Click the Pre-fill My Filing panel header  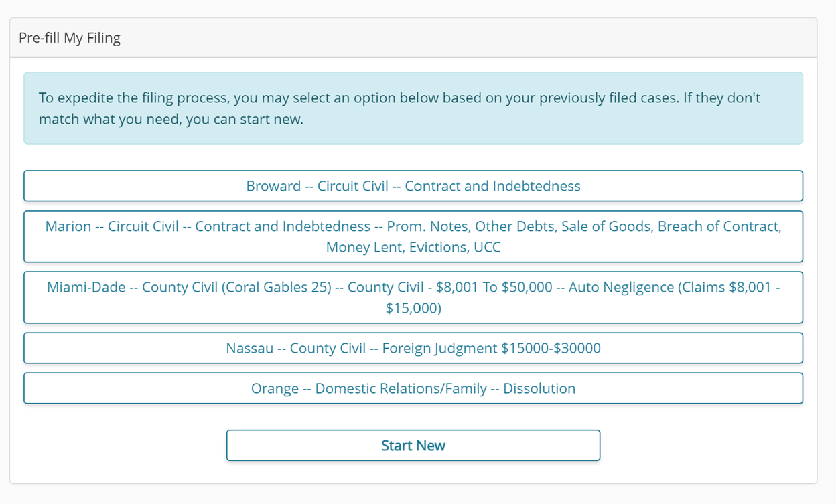[413, 38]
